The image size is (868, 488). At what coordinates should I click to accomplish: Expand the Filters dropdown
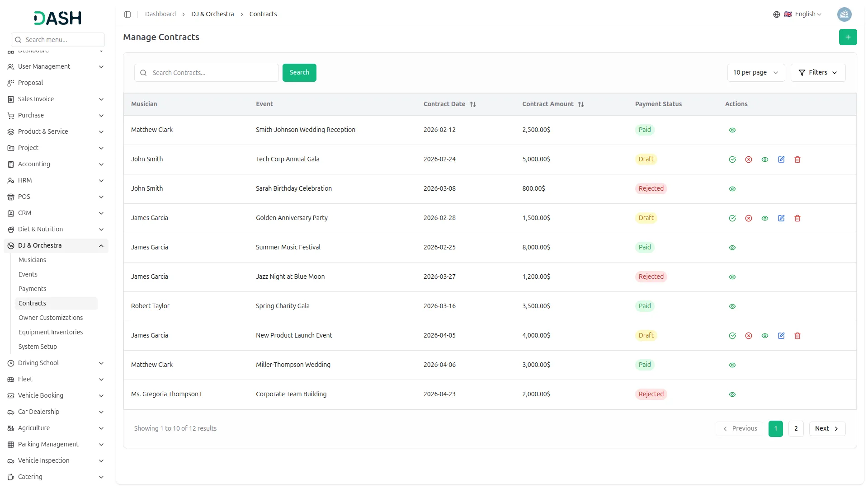pyautogui.click(x=818, y=73)
